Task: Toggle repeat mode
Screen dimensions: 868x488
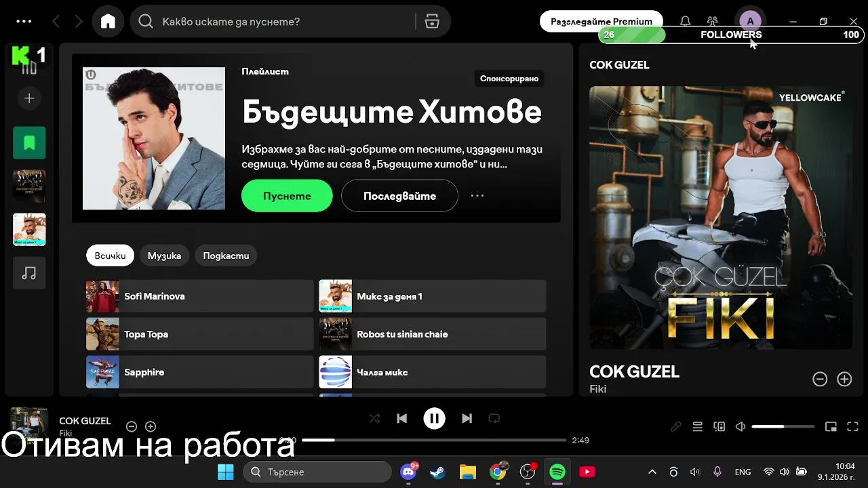Action: click(494, 419)
